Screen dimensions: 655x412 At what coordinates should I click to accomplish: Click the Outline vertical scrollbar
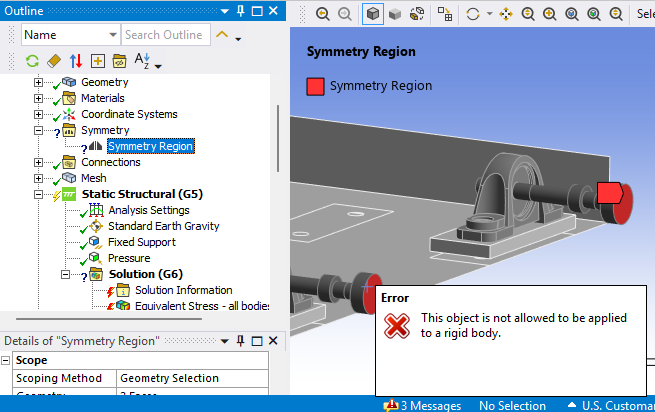point(278,138)
